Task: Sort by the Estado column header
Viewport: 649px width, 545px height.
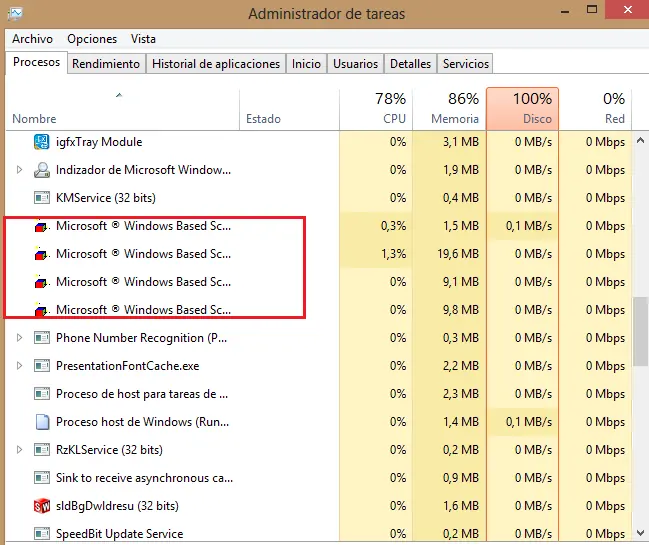Action: (289, 109)
